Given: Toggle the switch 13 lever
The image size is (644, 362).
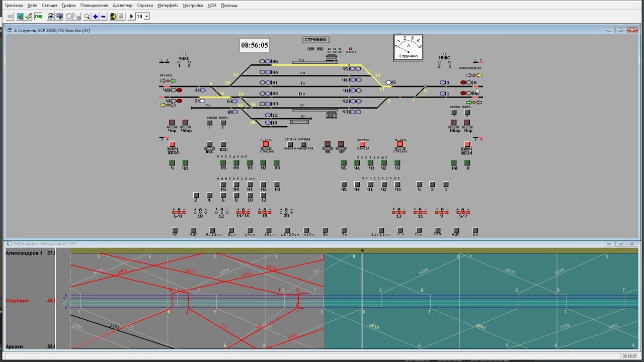Looking at the screenshot, I should [x=399, y=212].
